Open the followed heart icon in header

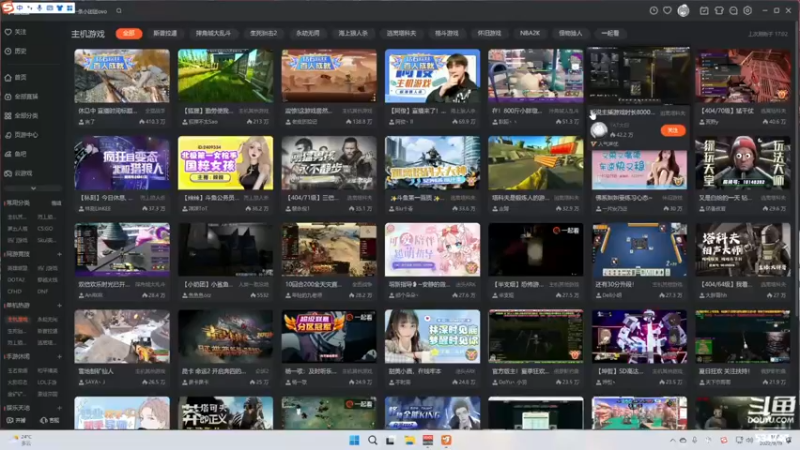click(x=667, y=11)
